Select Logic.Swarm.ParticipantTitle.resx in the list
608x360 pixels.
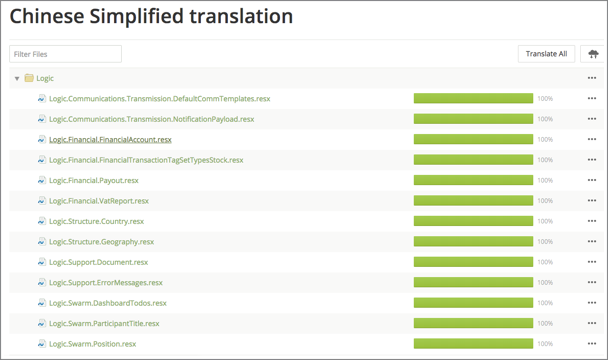pyautogui.click(x=104, y=324)
